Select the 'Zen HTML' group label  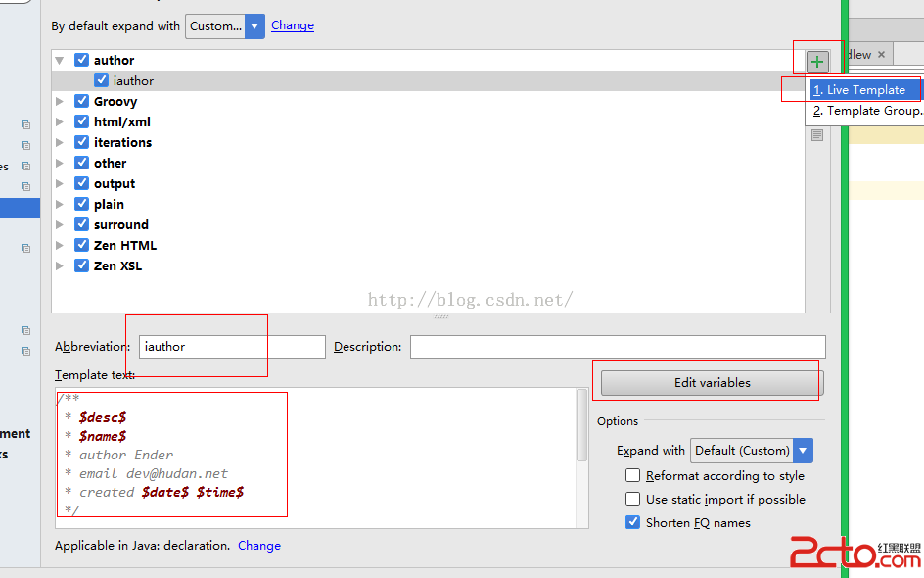(125, 245)
